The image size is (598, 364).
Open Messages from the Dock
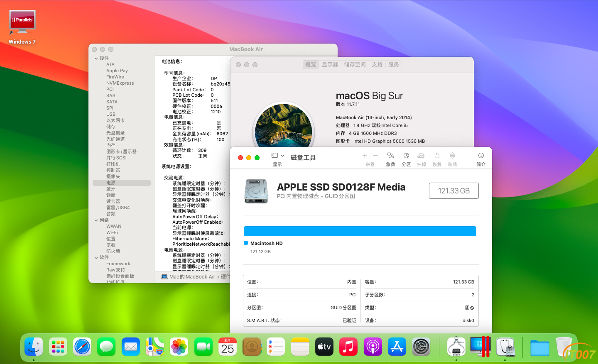pyautogui.click(x=107, y=347)
